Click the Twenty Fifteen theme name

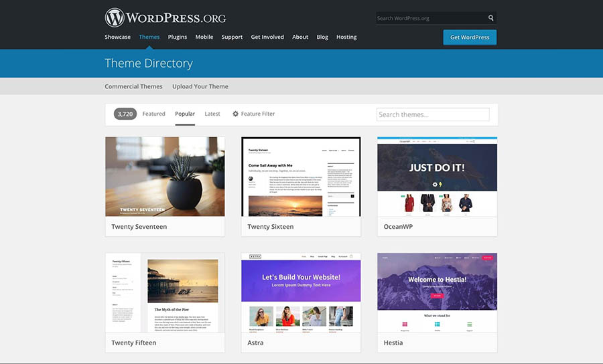[x=134, y=343]
